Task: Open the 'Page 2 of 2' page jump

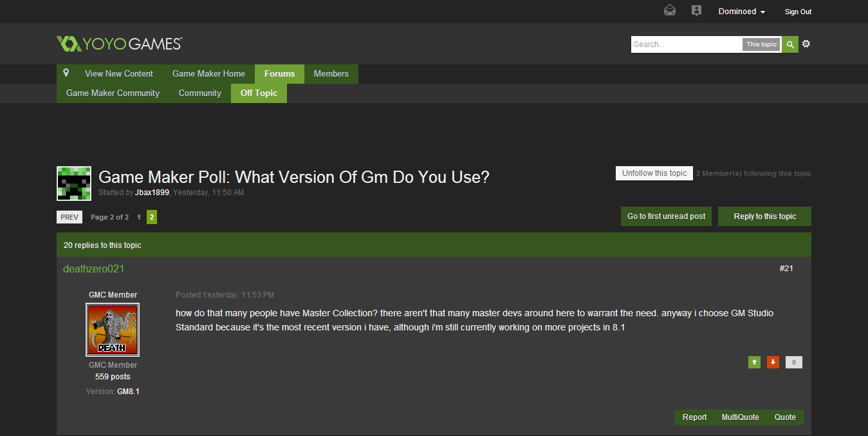Action: point(109,217)
